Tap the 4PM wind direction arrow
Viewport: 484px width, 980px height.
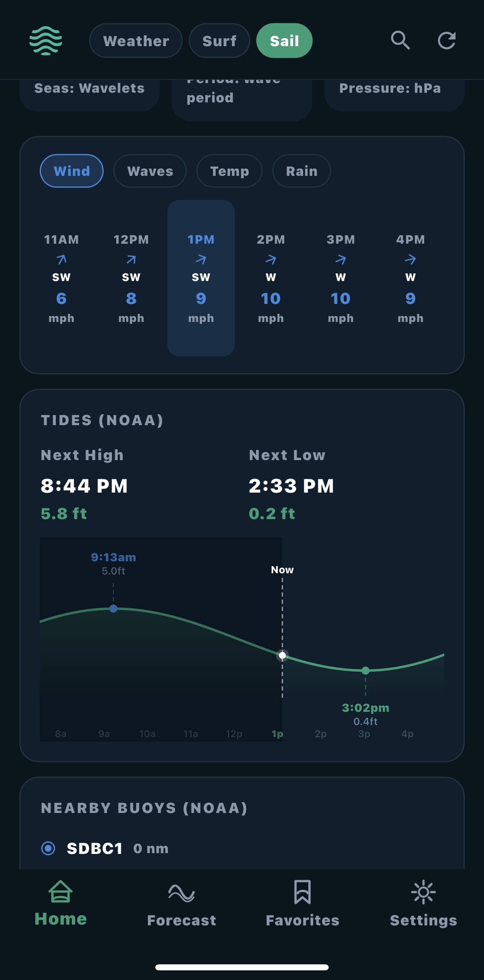(x=410, y=260)
